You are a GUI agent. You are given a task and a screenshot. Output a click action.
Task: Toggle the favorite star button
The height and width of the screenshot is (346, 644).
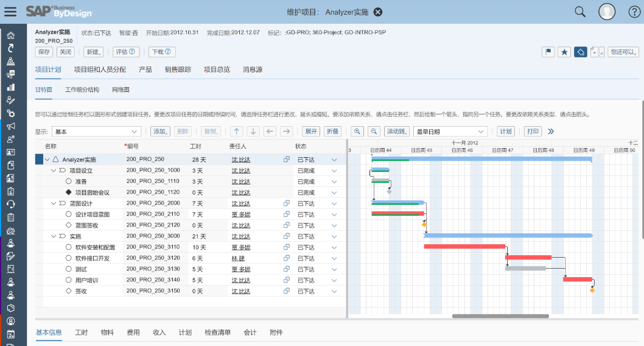tap(564, 52)
